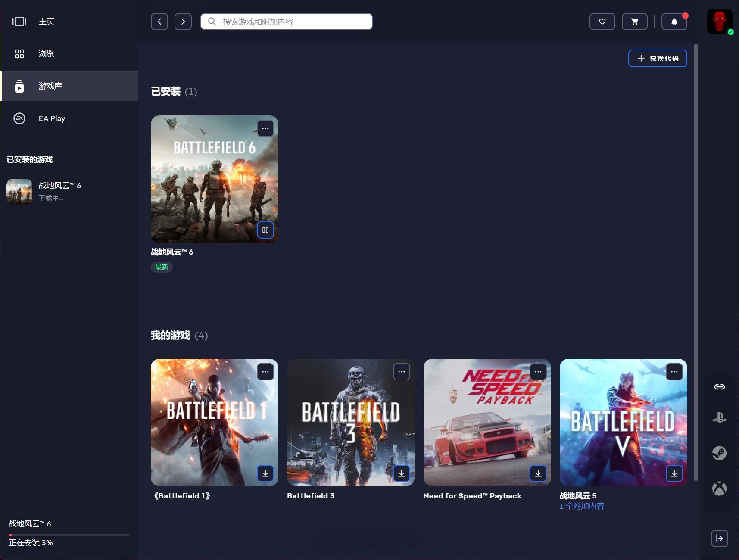Go back with the left arrow button
Screen dimensions: 739x560
(x=159, y=22)
